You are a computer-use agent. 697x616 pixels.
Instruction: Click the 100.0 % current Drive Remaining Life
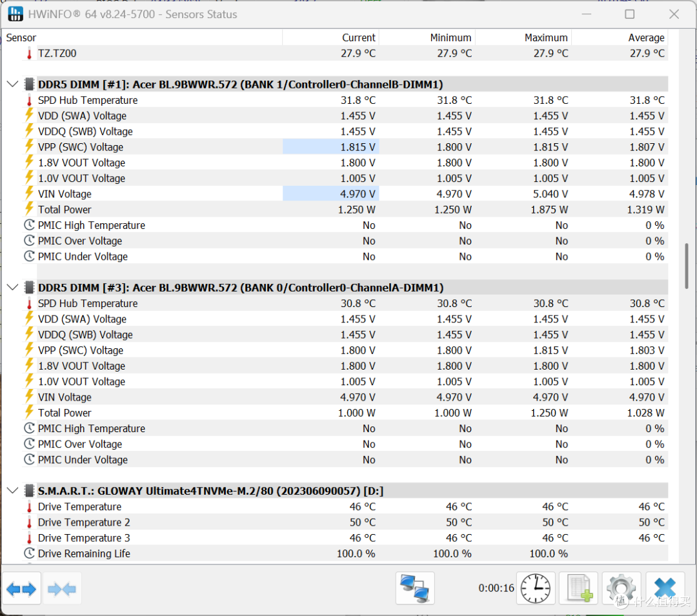point(356,554)
